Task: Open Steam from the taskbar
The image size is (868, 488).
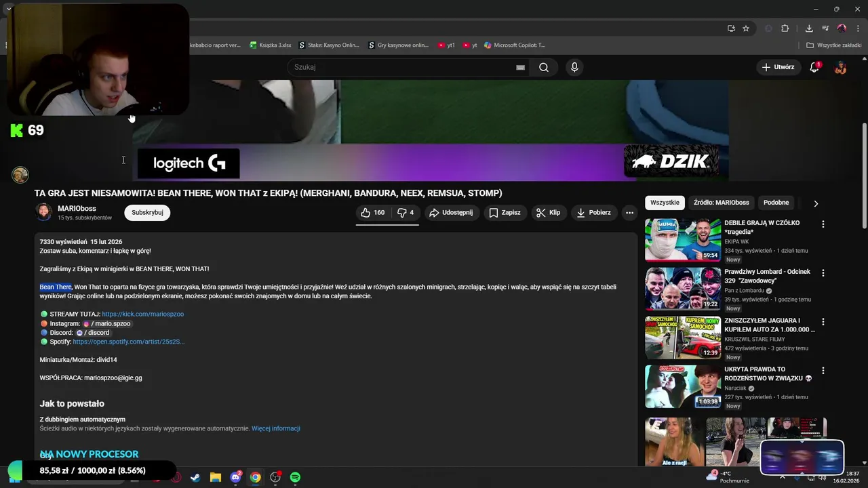Action: [x=195, y=477]
